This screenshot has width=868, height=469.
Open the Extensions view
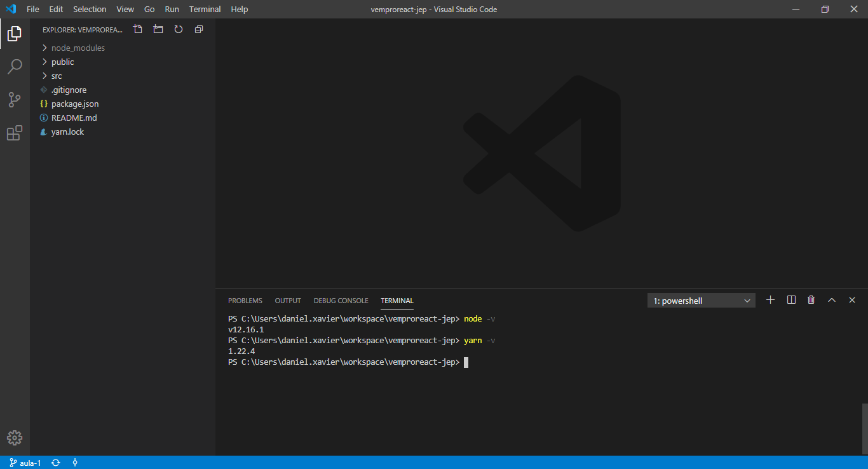point(15,133)
